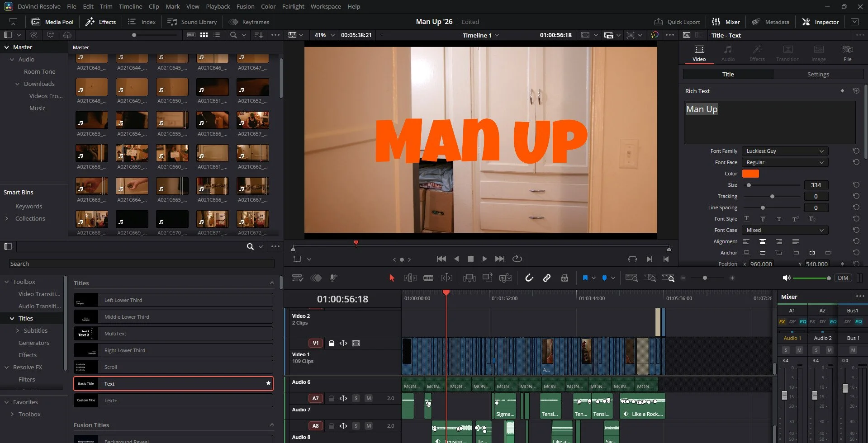
Task: Click the Replace Clip icon
Action: [505, 278]
